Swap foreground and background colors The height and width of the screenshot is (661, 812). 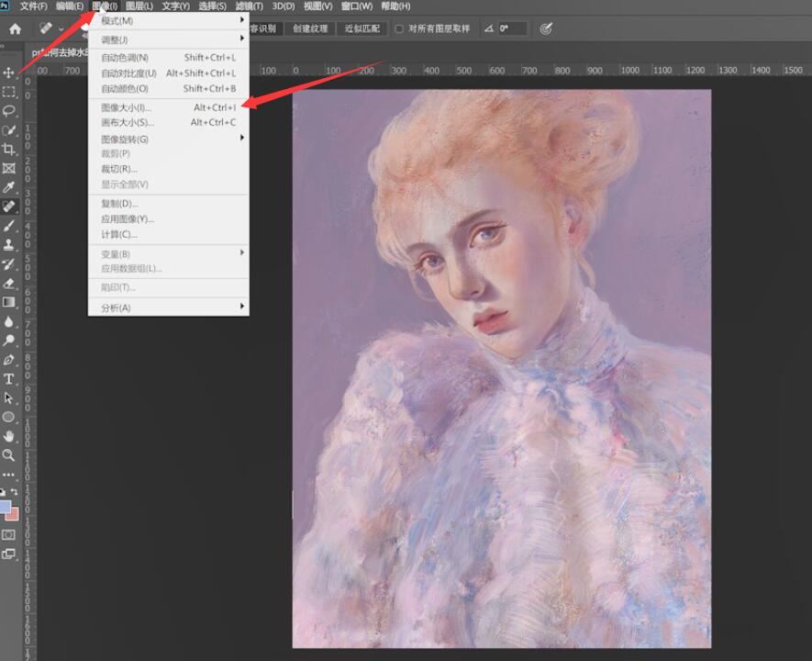[x=15, y=491]
